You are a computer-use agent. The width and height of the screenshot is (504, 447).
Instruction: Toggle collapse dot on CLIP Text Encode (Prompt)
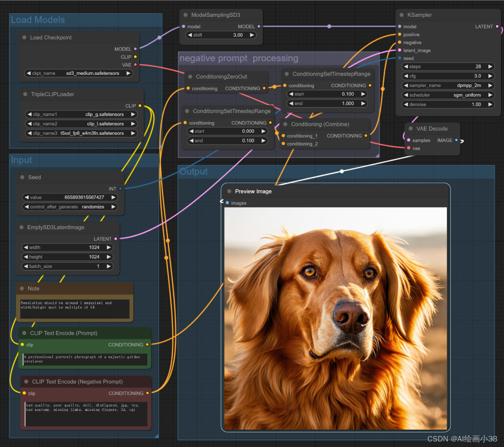point(24,333)
